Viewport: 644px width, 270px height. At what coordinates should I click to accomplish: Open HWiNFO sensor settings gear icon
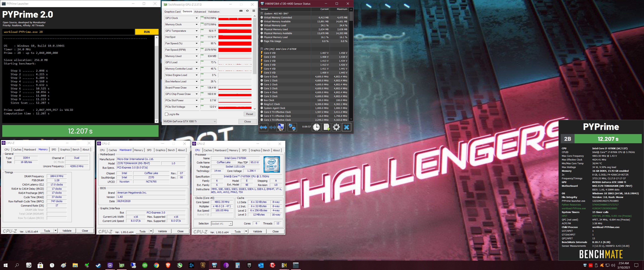click(336, 127)
